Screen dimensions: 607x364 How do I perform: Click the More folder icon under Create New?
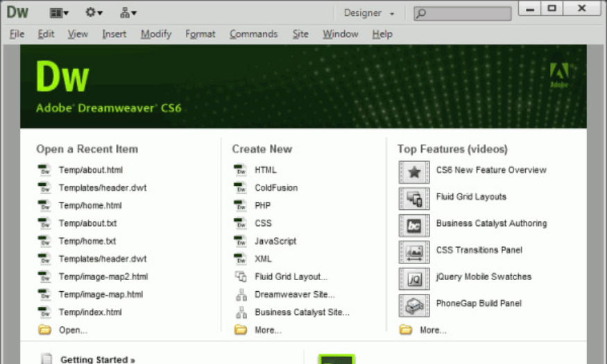point(241,329)
